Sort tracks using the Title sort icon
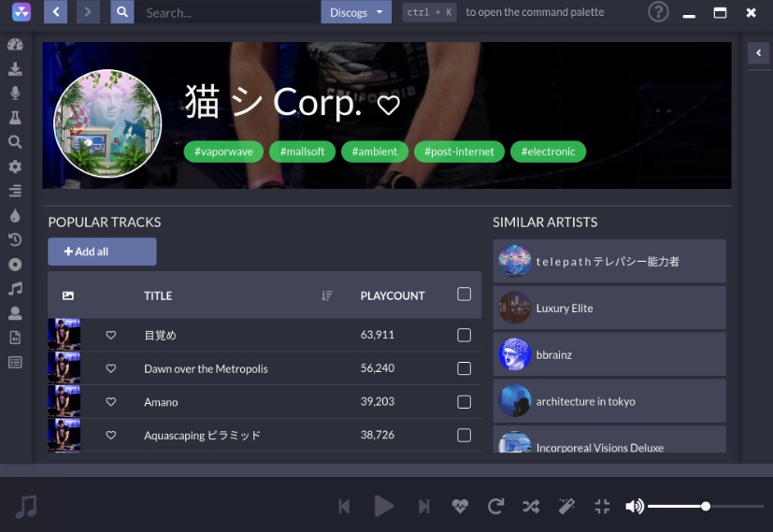 tap(327, 295)
